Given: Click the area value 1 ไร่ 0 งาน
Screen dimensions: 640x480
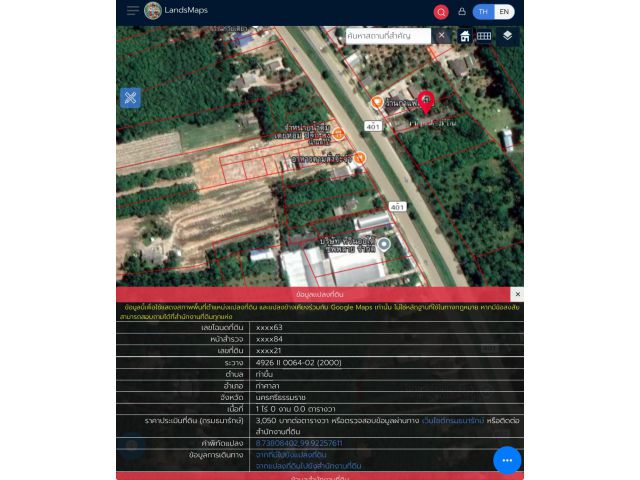Looking at the screenshot, I should pyautogui.click(x=296, y=409).
